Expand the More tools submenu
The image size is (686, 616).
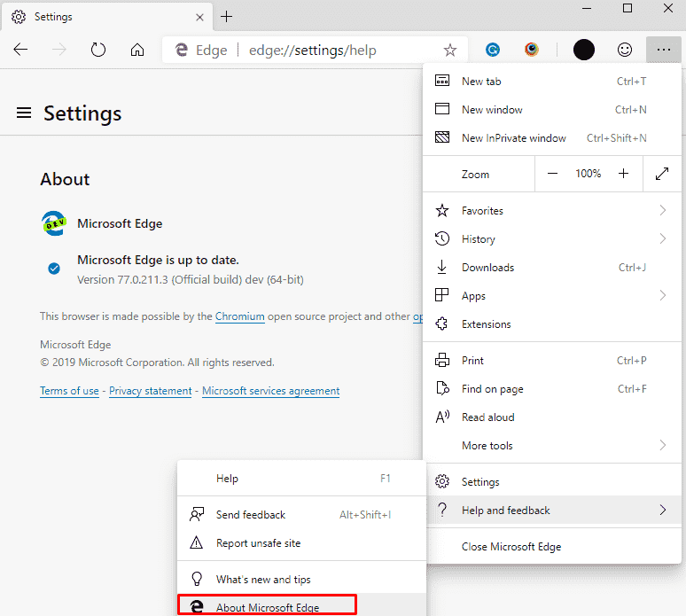pos(552,446)
